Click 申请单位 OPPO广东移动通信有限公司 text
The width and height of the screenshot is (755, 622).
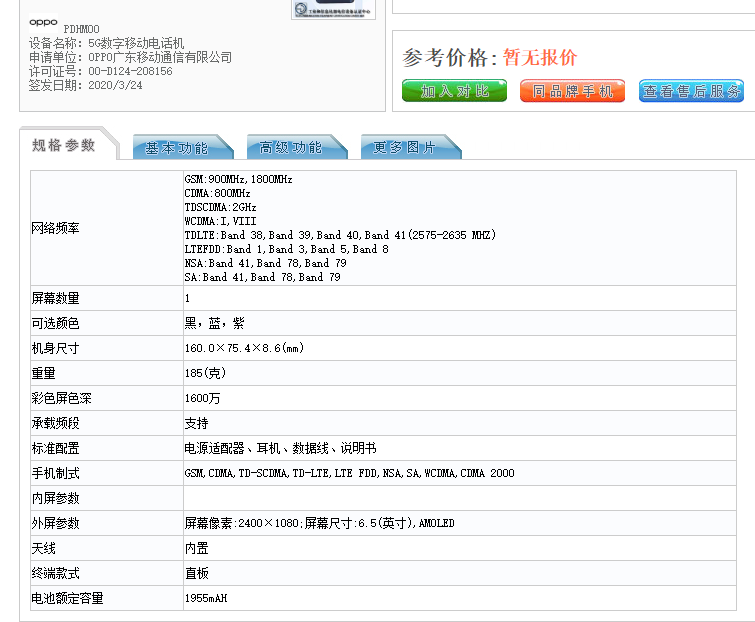tap(130, 57)
